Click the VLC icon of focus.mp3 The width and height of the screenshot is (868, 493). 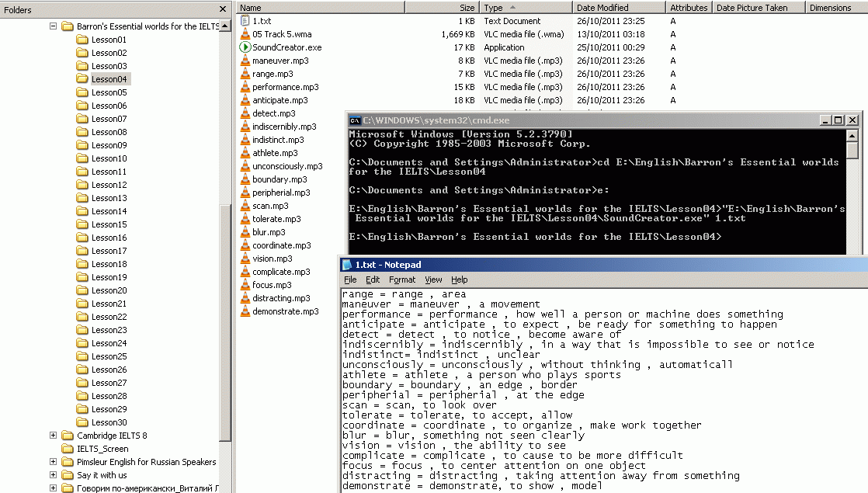click(x=245, y=286)
